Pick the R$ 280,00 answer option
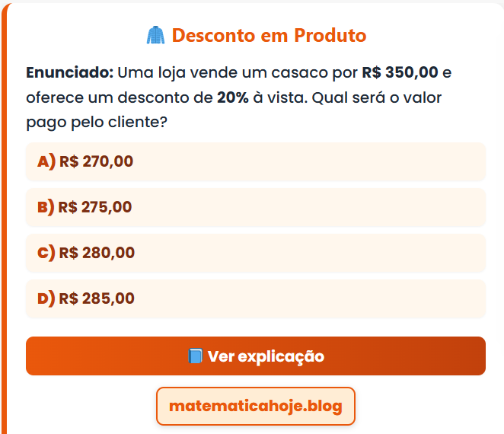 [x=256, y=253]
